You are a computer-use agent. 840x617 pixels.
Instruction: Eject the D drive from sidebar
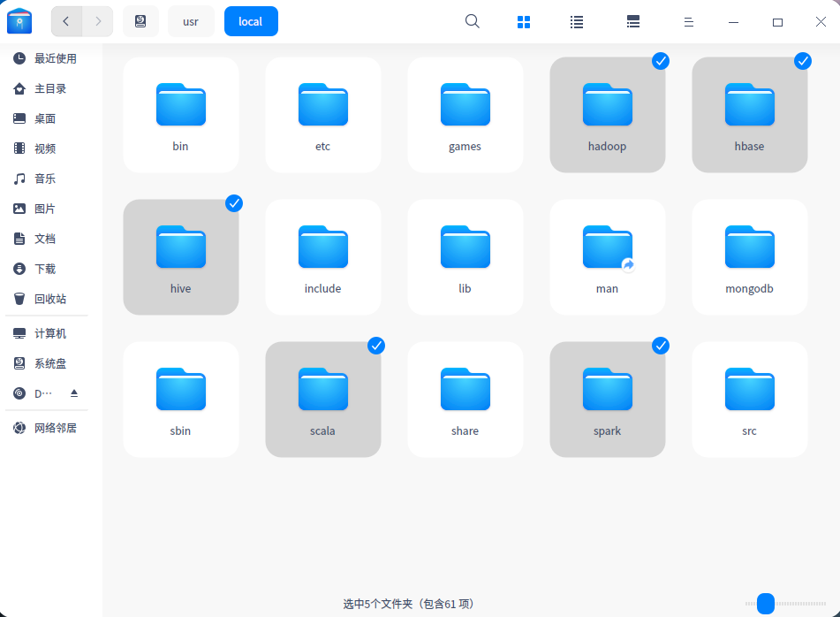point(75,393)
